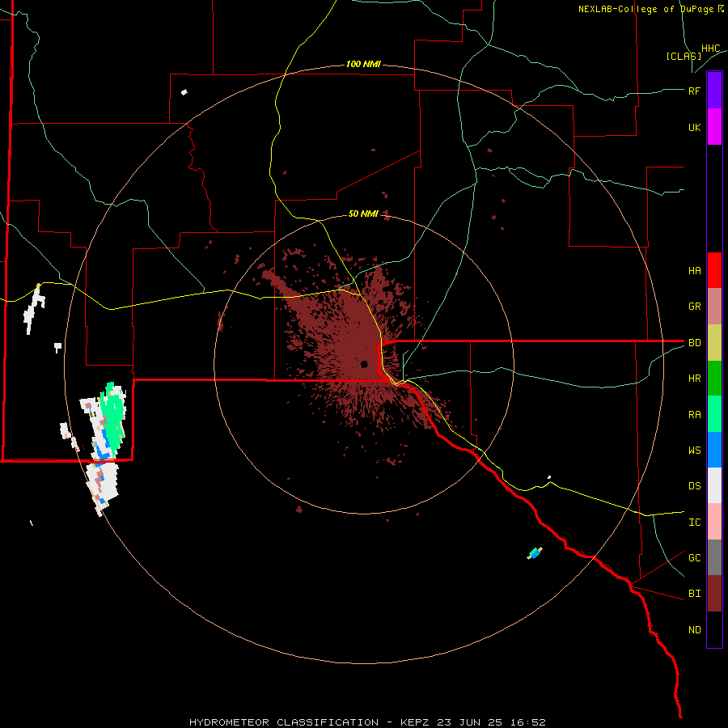Click the GR legend color swatch
The height and width of the screenshot is (728, 728).
[714, 307]
